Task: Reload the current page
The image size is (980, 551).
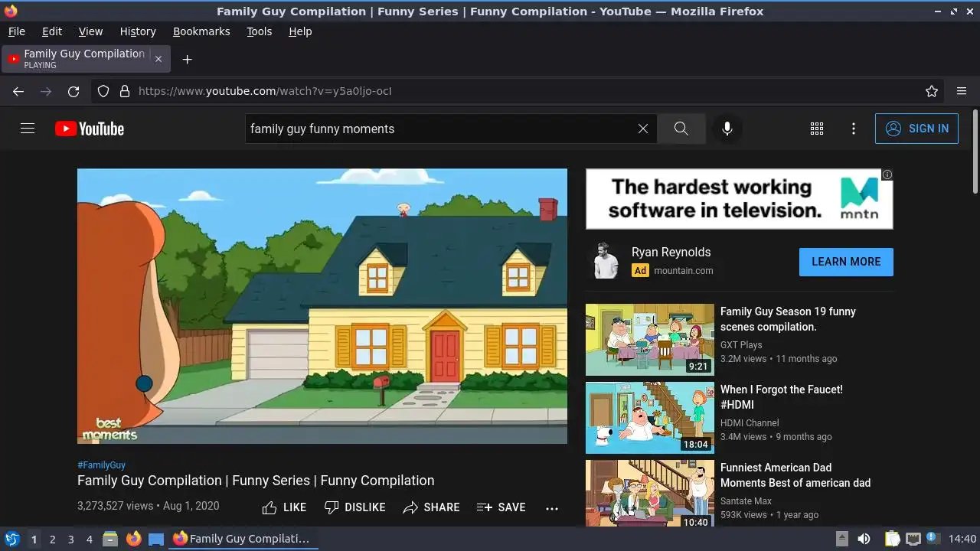Action: pyautogui.click(x=73, y=91)
